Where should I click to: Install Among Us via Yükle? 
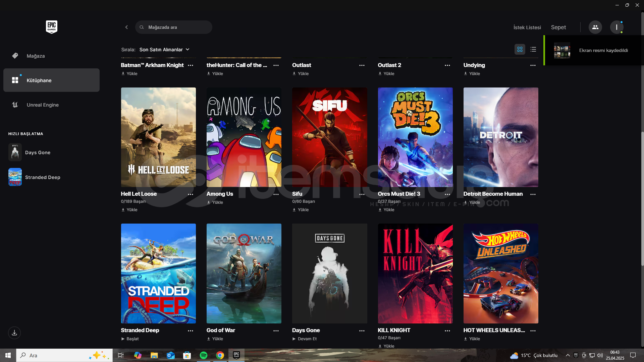(215, 202)
